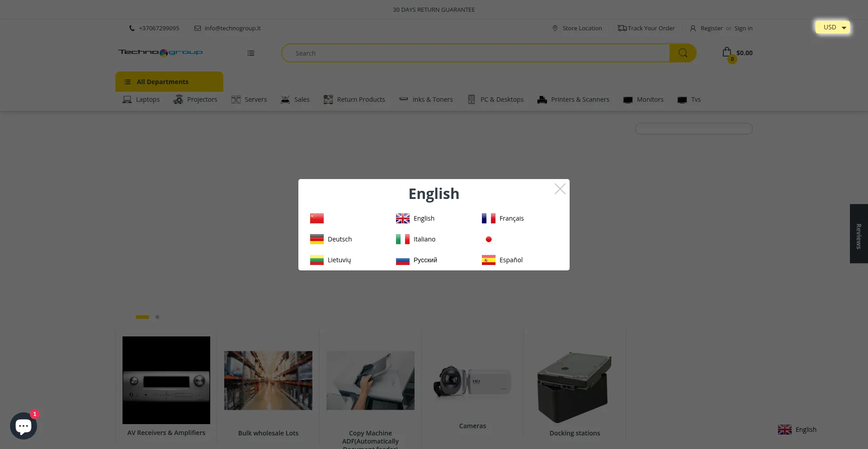The image size is (868, 449).
Task: Click inside the search input field
Action: pyautogui.click(x=475, y=53)
